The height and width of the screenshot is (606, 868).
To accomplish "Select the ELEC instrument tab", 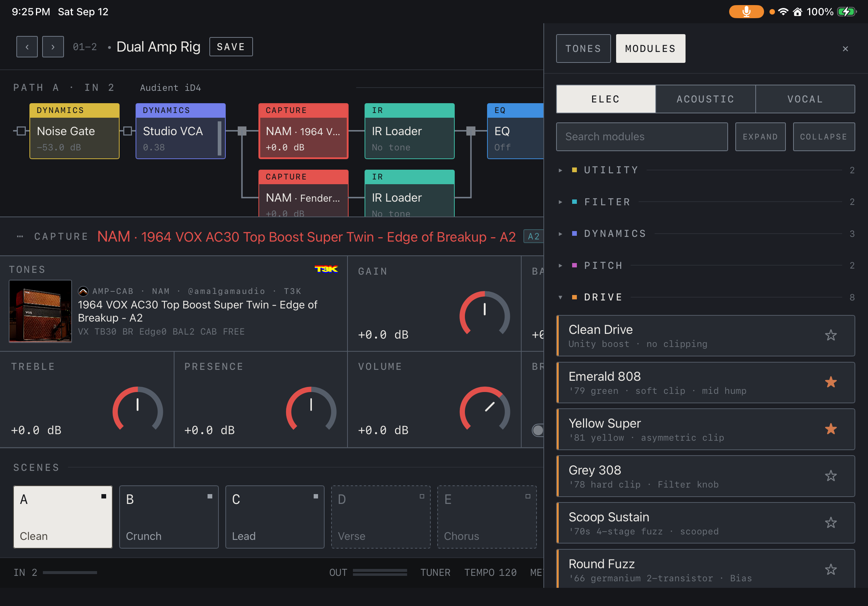I will [606, 99].
